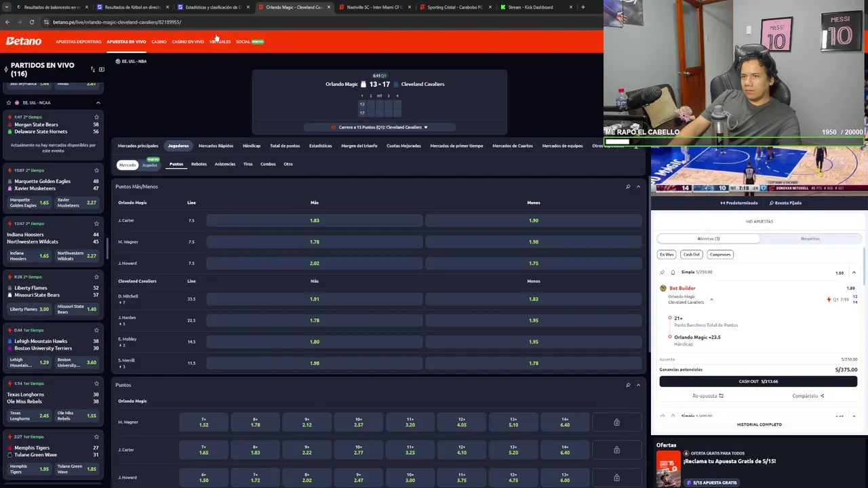Bet D. Mitchell Menos at 1.83
Image resolution: width=868 pixels, height=488 pixels.
point(534,299)
